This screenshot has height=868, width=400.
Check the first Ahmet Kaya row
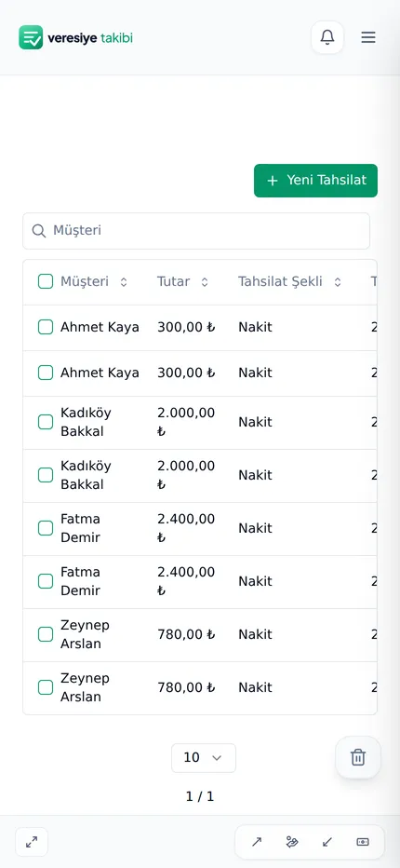click(x=46, y=327)
